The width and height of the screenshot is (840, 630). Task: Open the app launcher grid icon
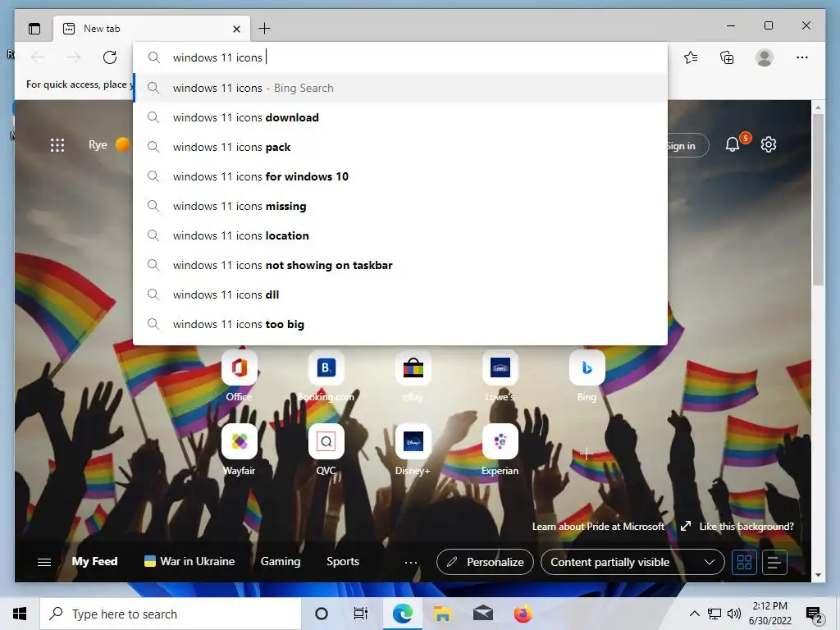[x=57, y=144]
